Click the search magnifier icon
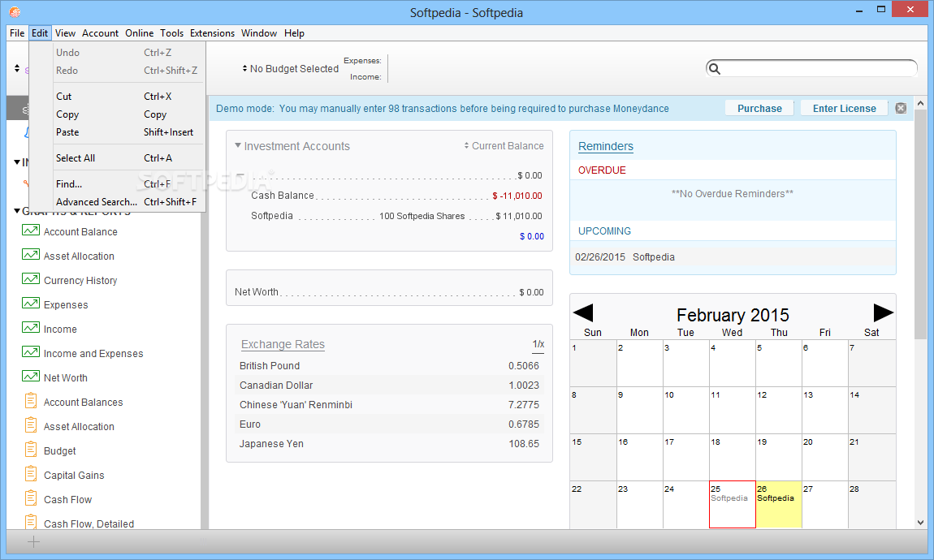This screenshot has height=560, width=934. pyautogui.click(x=715, y=69)
